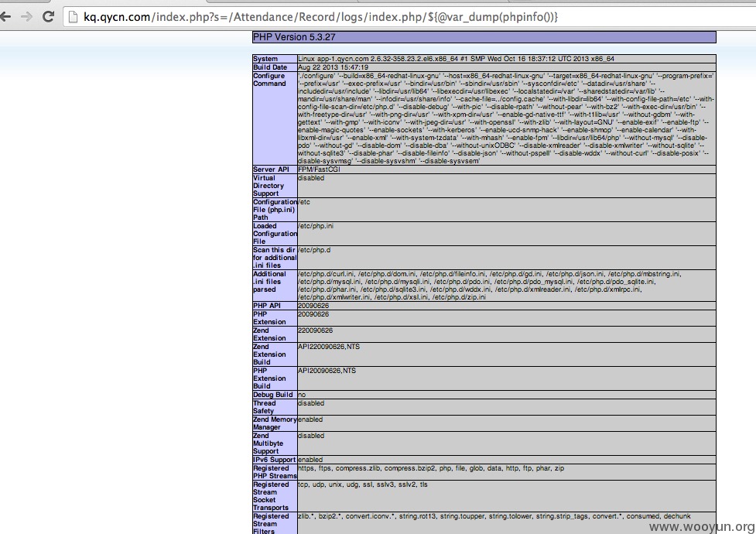Click the Configuration File (php.ini) Path label

coord(275,210)
